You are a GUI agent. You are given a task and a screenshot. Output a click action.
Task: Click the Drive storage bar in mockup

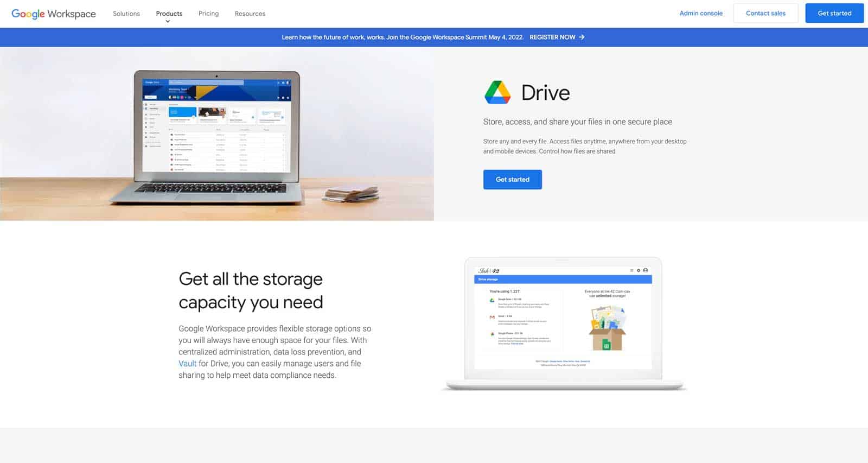563,279
